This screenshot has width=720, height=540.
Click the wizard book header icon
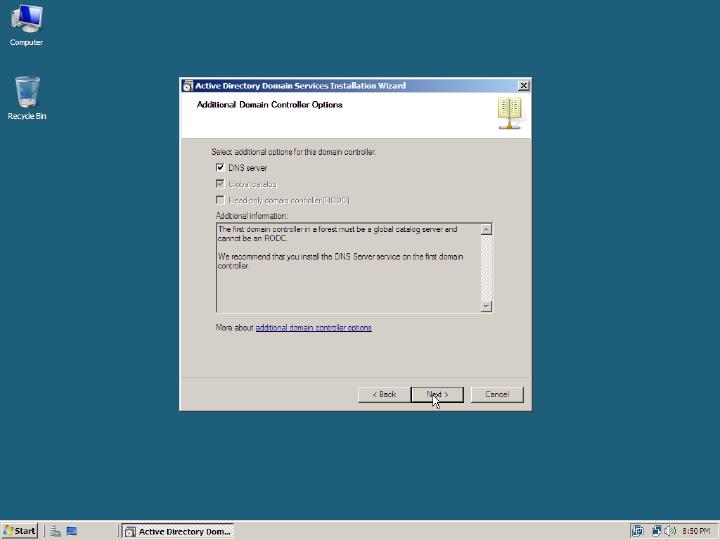(x=510, y=113)
